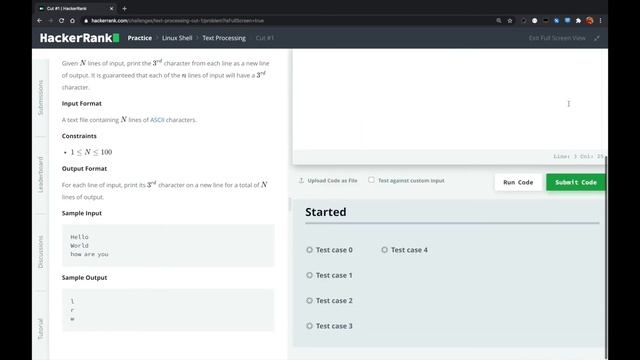Select Test case 3 result
The height and width of the screenshot is (360, 640).
coord(329,326)
